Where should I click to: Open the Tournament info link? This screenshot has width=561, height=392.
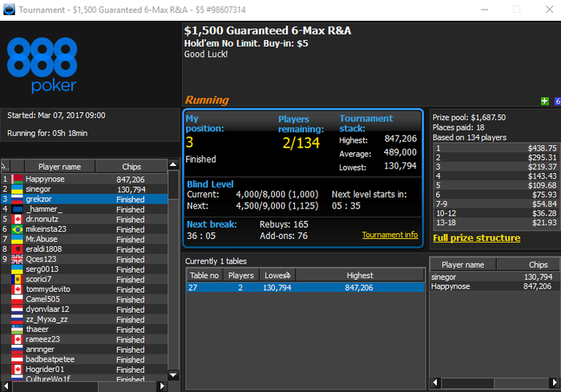389,235
